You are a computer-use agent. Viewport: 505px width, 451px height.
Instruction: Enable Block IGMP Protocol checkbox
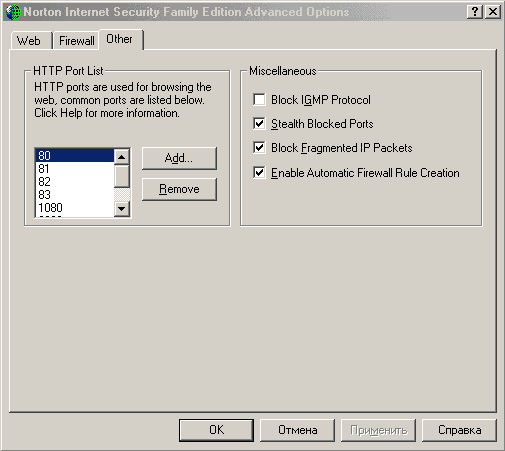tap(259, 100)
